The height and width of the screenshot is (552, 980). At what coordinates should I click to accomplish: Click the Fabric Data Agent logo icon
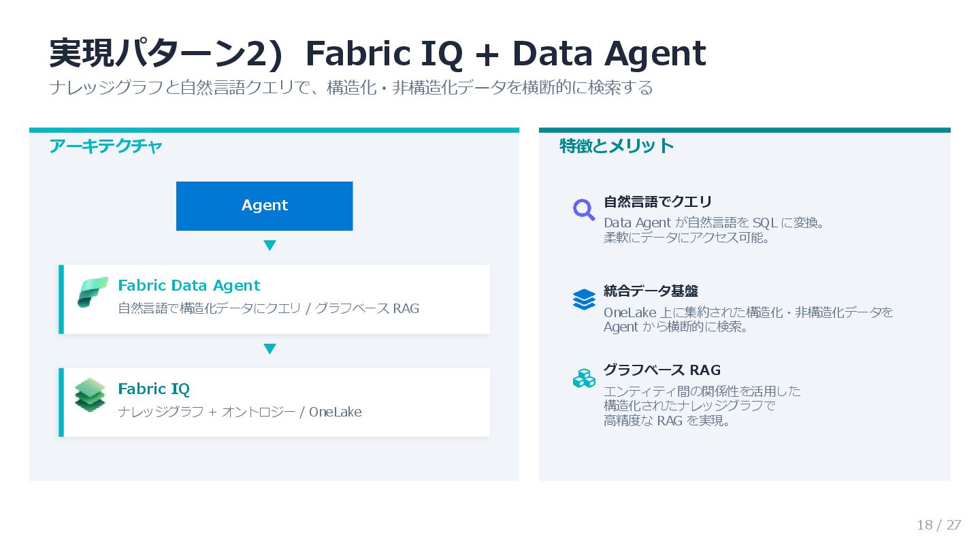[x=93, y=292]
